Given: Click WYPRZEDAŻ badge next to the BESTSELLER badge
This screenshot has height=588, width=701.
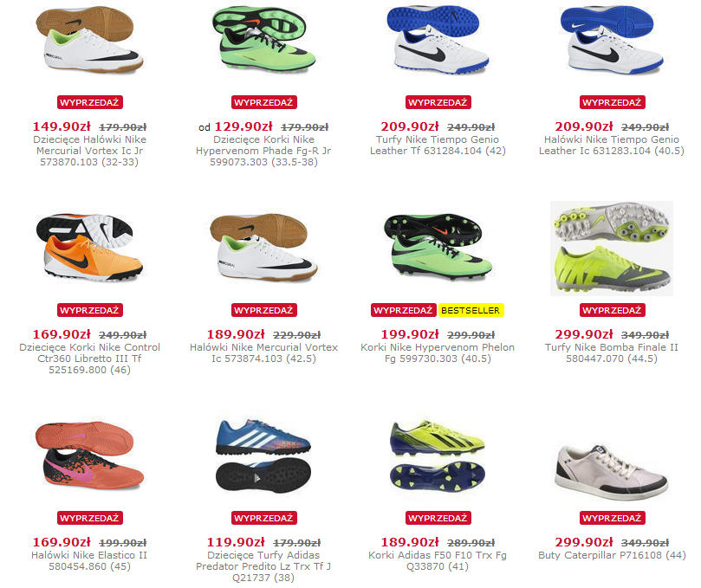Looking at the screenshot, I should pos(403,310).
